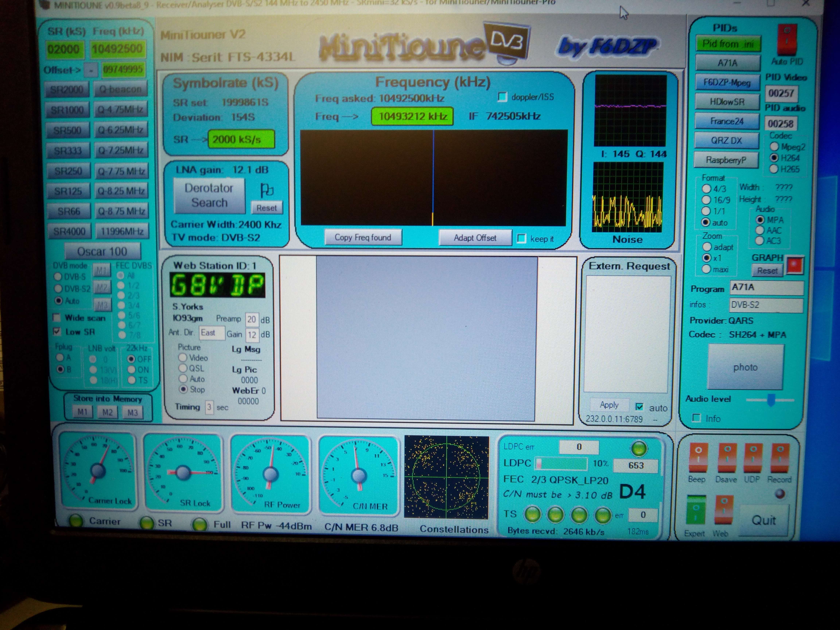
Task: Select the F6DZP-Mpeg PID preset
Action: click(727, 82)
